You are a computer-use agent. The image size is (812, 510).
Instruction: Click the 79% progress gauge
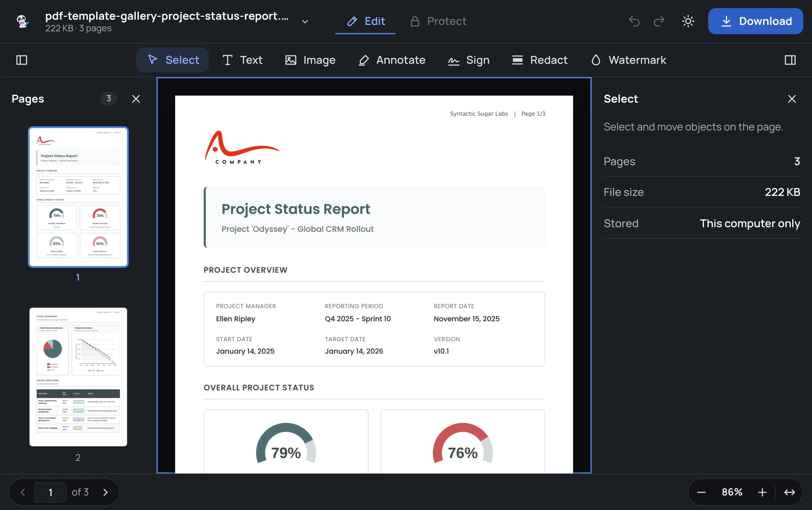tap(286, 443)
